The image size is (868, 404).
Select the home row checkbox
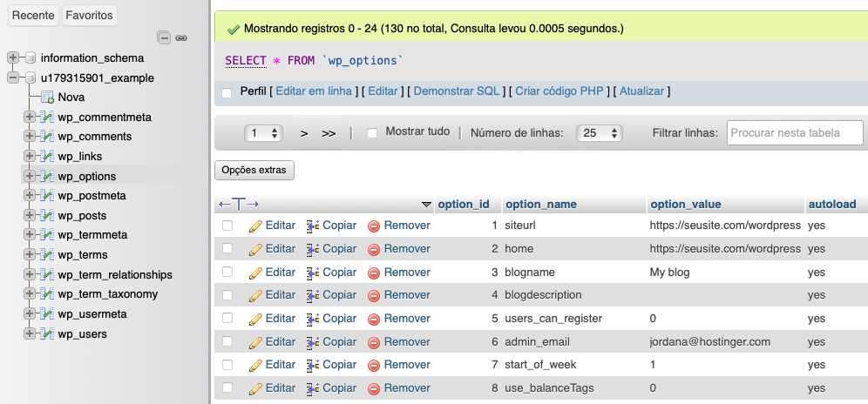227,248
